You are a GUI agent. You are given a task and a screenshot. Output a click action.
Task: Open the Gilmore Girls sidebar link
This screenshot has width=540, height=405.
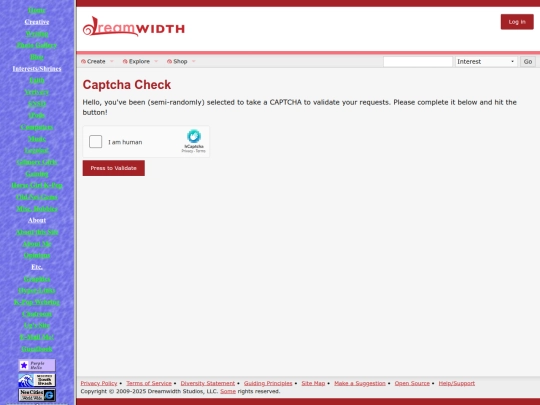[37, 162]
